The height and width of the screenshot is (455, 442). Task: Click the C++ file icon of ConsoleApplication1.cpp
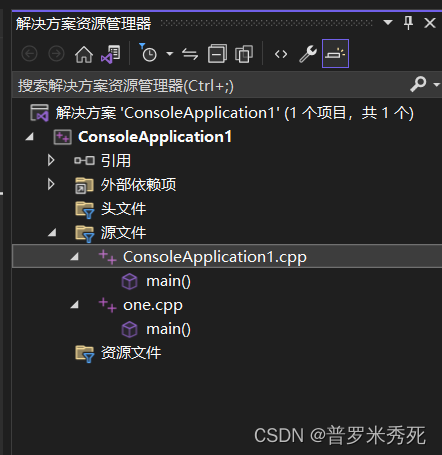point(108,257)
